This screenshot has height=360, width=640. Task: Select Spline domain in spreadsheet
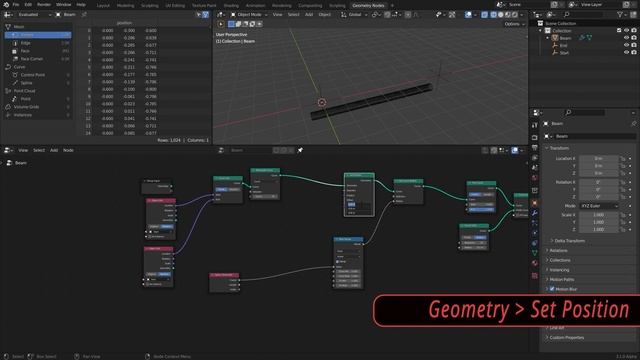tap(26, 83)
